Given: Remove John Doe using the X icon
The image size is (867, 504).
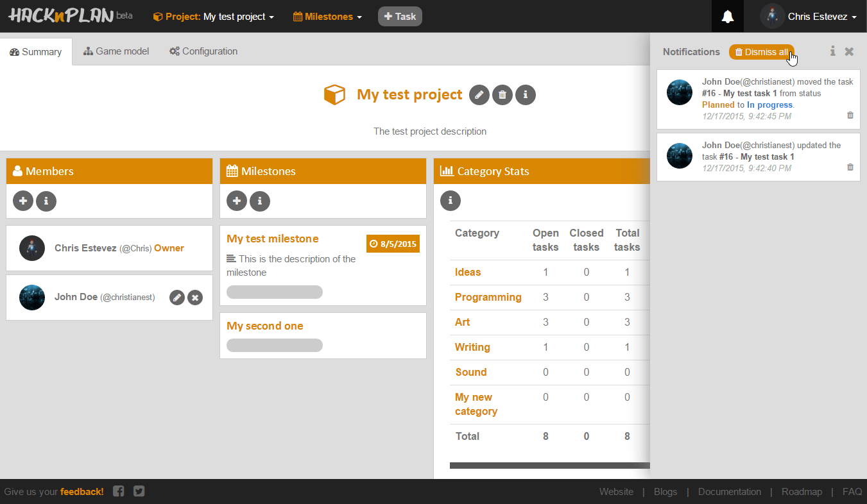Looking at the screenshot, I should pos(195,298).
